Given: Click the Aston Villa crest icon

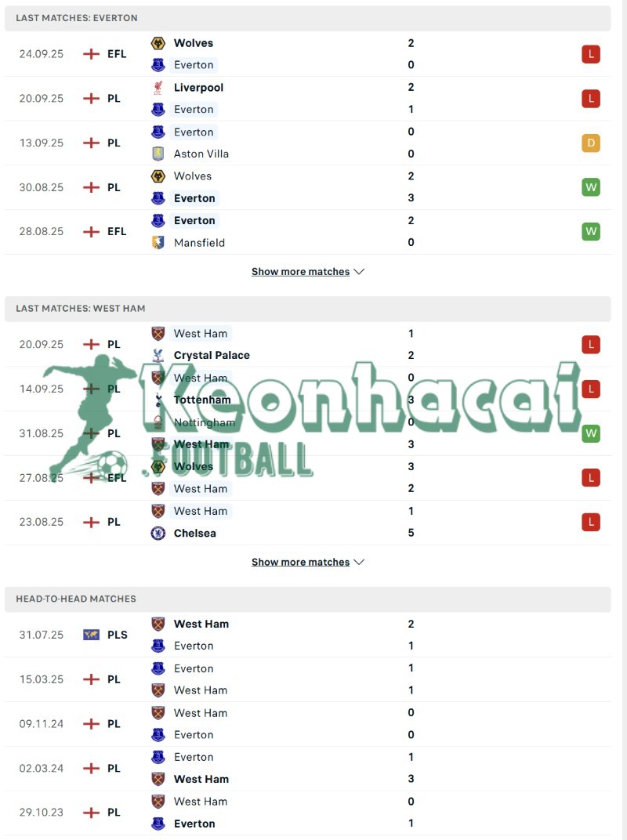Looking at the screenshot, I should [159, 154].
